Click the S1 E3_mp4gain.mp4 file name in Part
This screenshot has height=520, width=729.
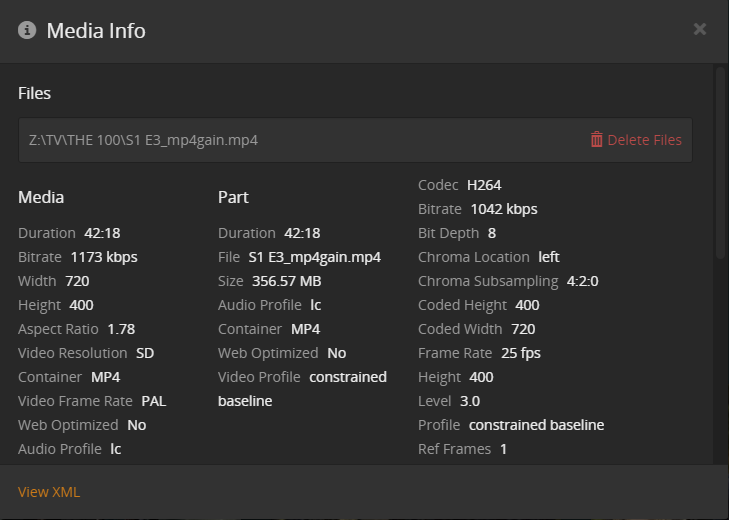314,257
